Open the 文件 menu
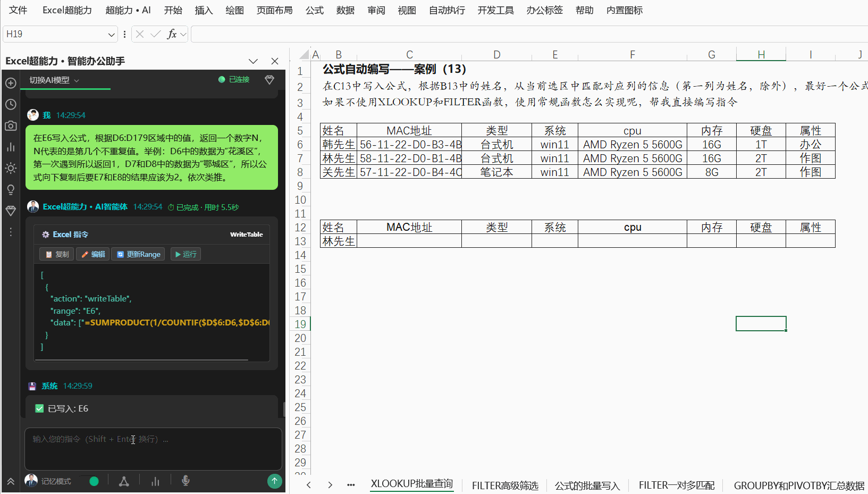 pyautogui.click(x=18, y=10)
